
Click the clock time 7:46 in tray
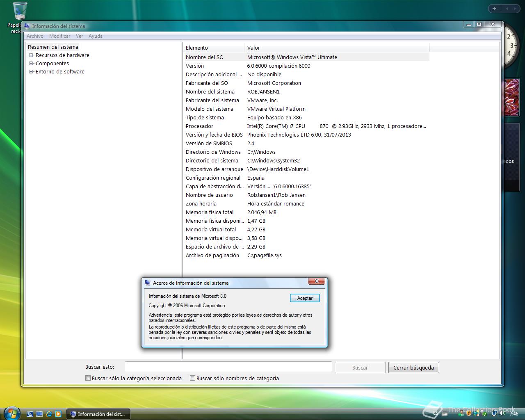[514, 413]
